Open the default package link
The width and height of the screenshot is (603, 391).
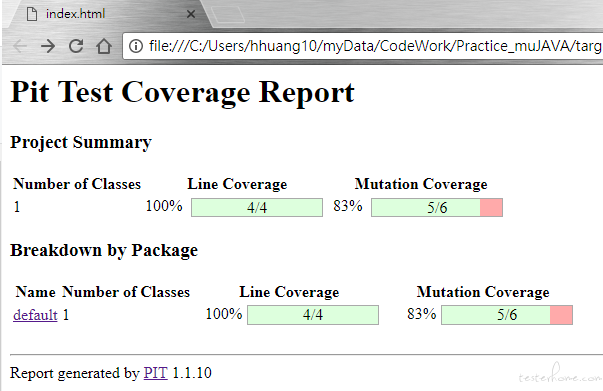point(35,315)
